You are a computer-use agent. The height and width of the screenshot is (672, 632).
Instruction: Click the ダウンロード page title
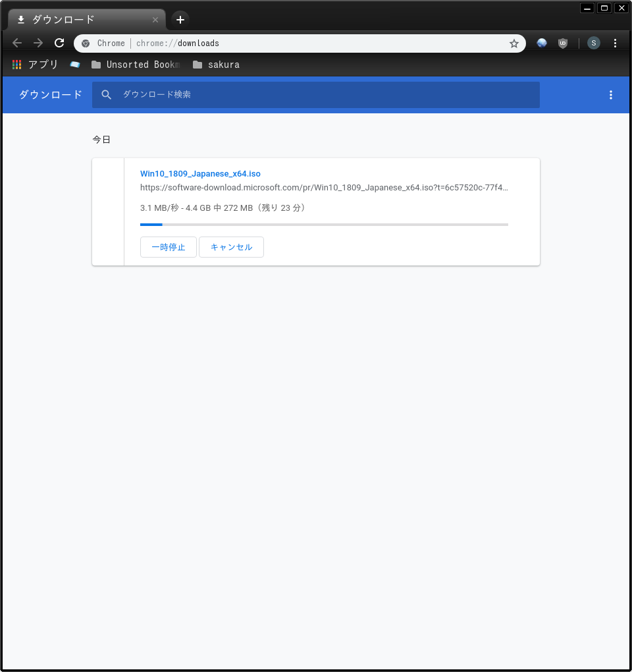(51, 95)
